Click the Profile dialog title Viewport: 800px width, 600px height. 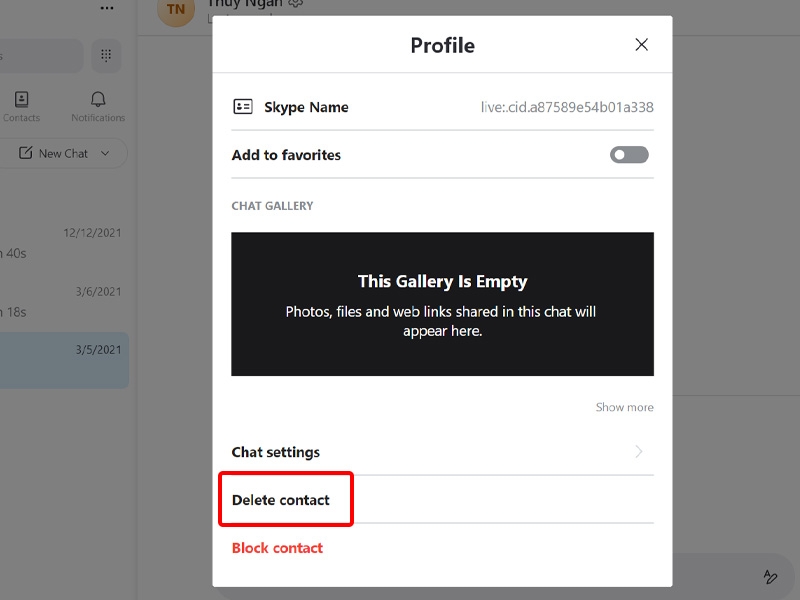(442, 45)
